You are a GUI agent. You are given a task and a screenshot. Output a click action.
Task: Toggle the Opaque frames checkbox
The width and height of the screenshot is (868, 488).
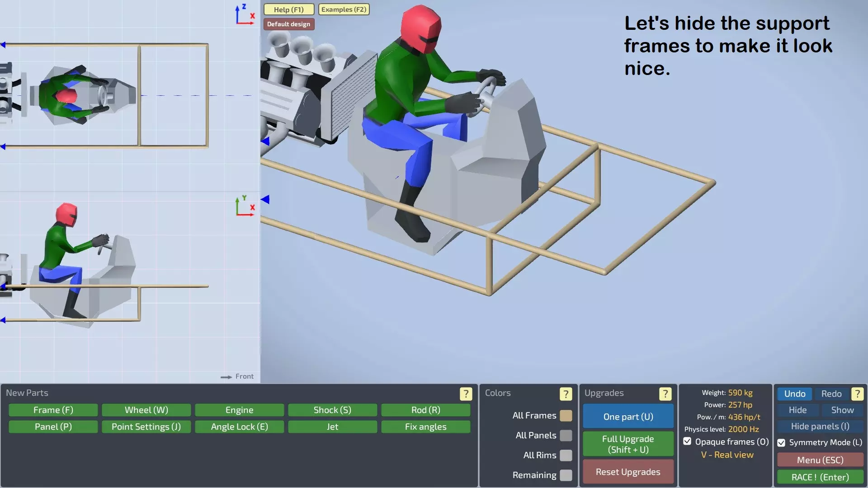687,441
